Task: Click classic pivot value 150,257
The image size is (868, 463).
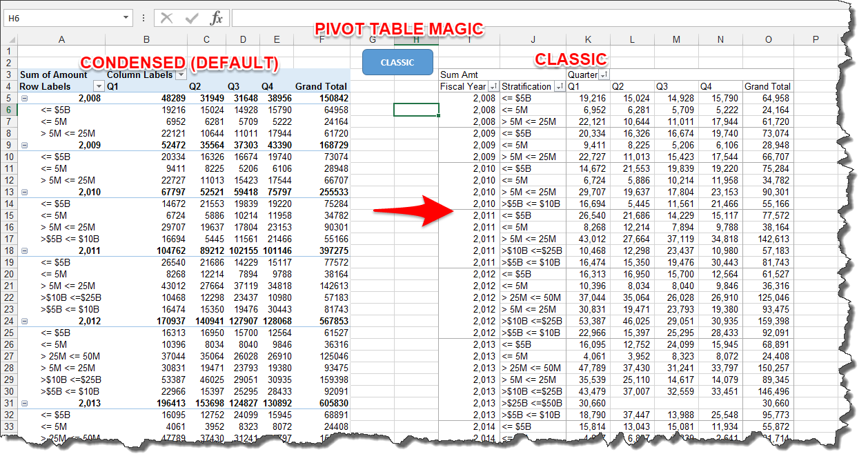Action: pos(774,368)
